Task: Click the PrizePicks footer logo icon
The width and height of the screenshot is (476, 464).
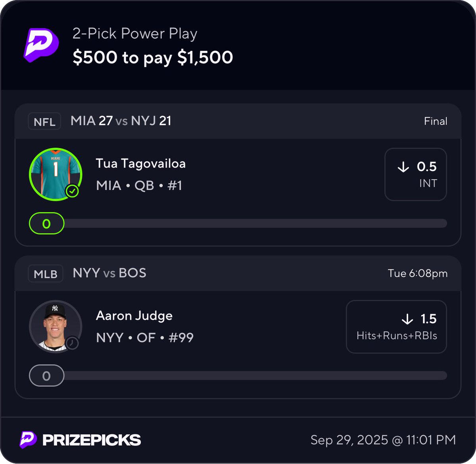Action: pyautogui.click(x=28, y=440)
